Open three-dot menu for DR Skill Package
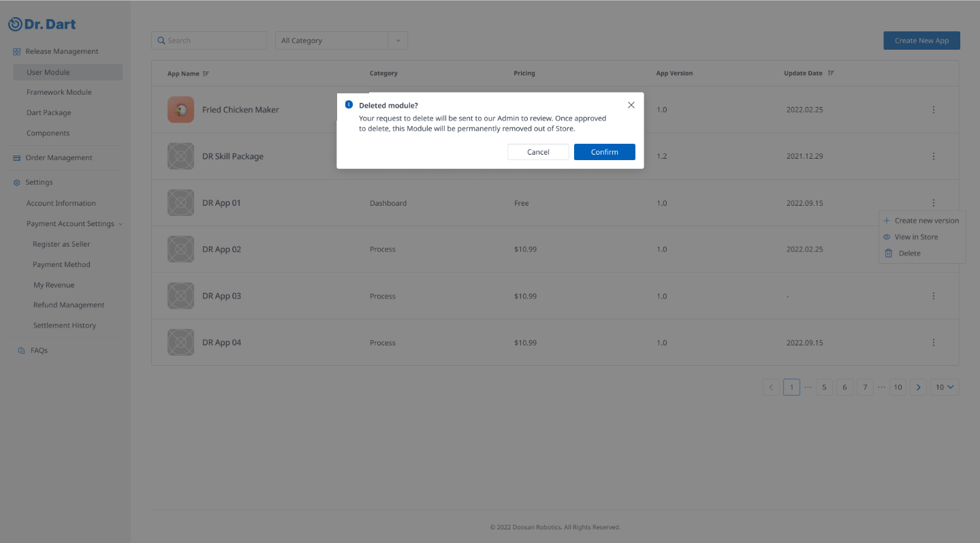Screen dimensions: 980x543 (933, 157)
